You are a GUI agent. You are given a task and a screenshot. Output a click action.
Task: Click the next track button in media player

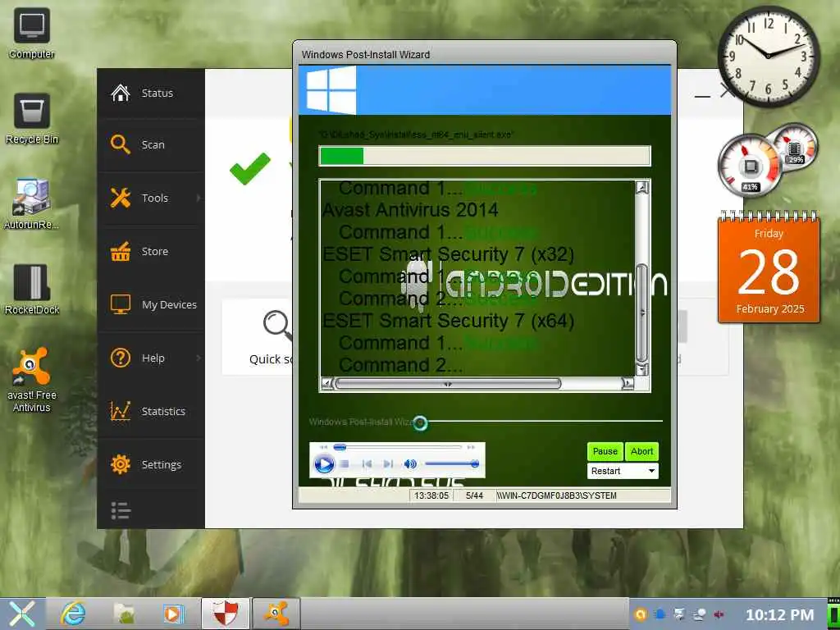coord(388,464)
